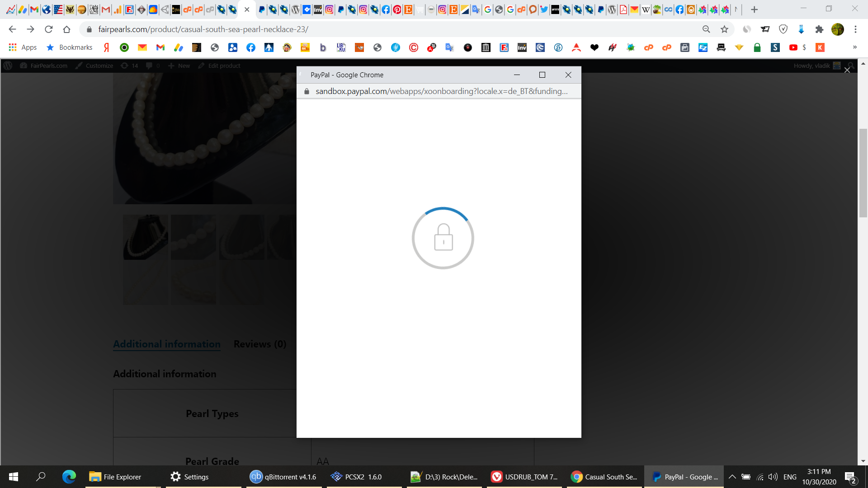Open a new browser tab with the plus button
The height and width of the screenshot is (488, 868).
point(754,9)
